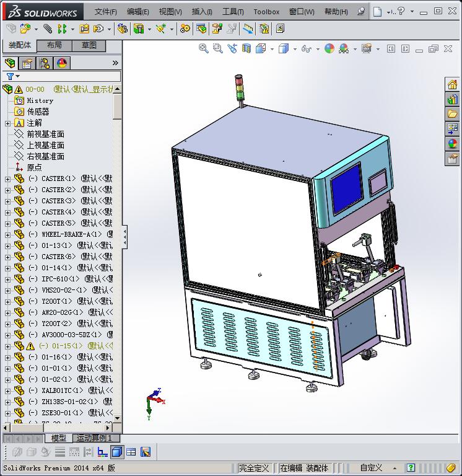Viewport: 462px width, 476px height.
Task: Switch to the 草图 tab
Action: [x=89, y=45]
